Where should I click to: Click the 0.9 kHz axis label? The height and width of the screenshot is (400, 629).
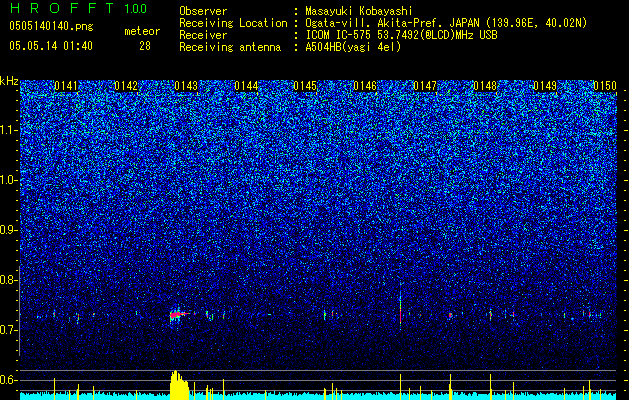tap(8, 230)
